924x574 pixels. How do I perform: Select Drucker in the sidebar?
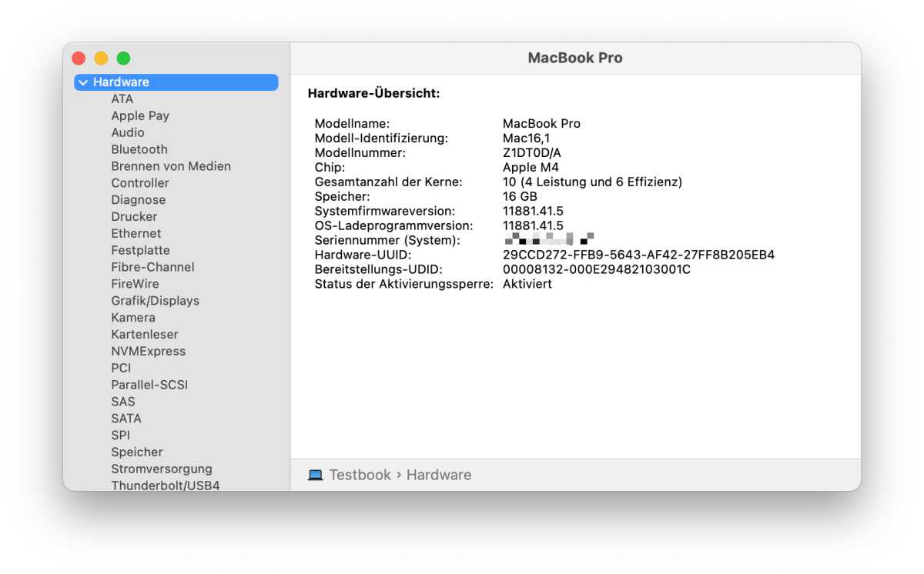tap(134, 217)
